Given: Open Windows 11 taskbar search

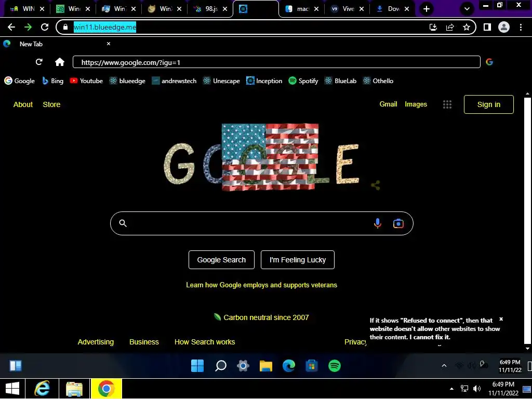Looking at the screenshot, I should pos(220,366).
